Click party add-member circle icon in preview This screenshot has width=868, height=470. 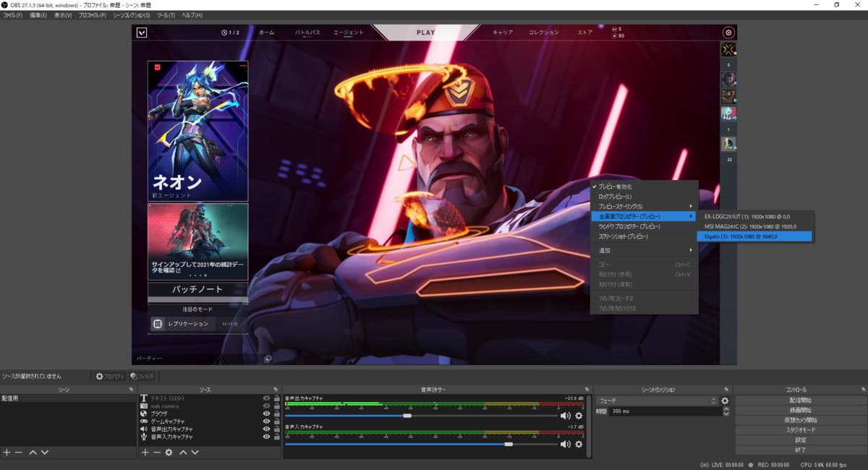pyautogui.click(x=268, y=358)
